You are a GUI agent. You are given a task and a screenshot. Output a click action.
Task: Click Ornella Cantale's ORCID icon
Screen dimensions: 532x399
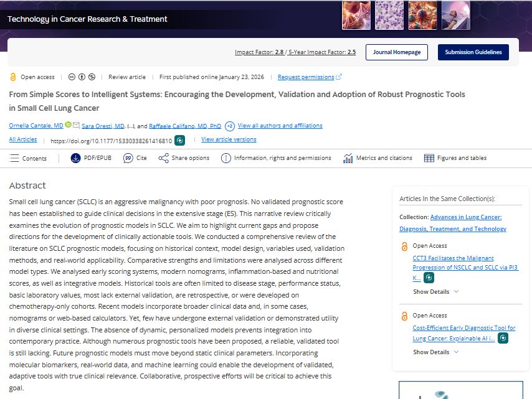pyautogui.click(x=68, y=125)
